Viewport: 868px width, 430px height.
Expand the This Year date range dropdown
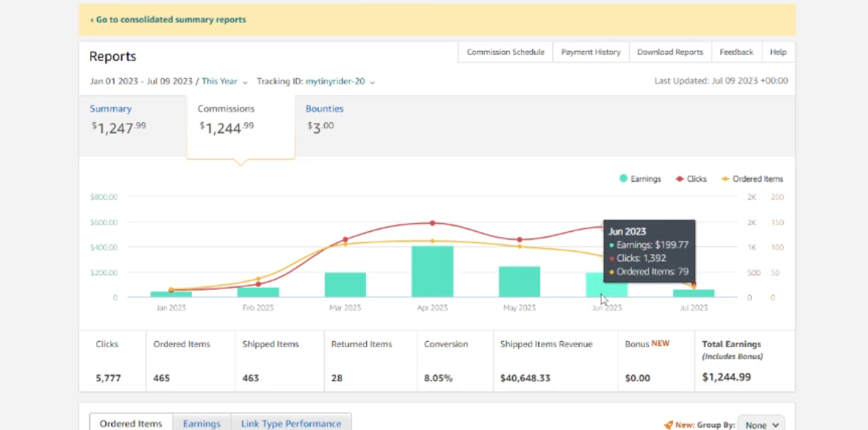(x=224, y=81)
